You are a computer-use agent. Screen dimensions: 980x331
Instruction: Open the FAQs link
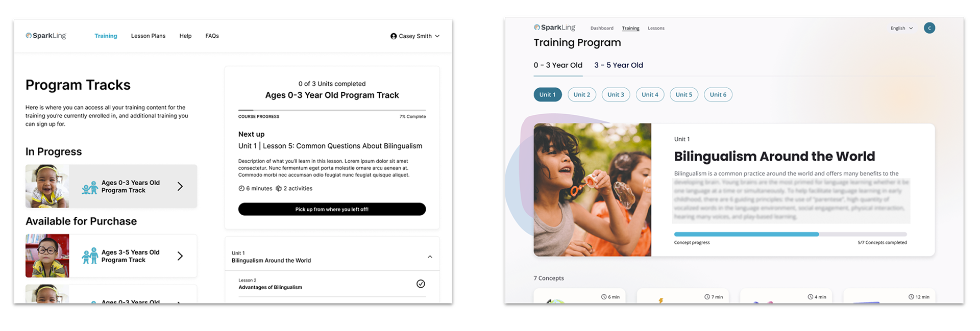[212, 36]
